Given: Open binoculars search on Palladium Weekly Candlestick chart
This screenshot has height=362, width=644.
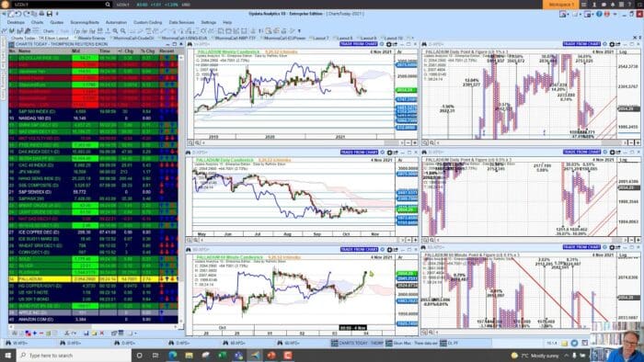Looking at the screenshot, I should [190, 44].
